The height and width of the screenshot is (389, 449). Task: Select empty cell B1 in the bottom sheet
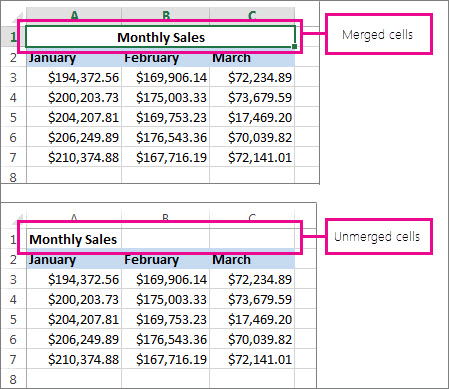[x=165, y=239]
